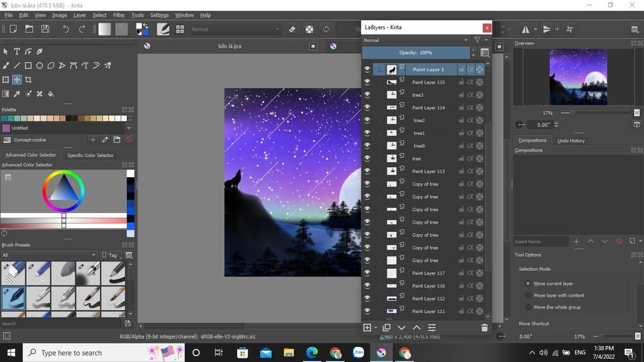Expand the horizontal mirror options arrow

pyautogui.click(x=535, y=29)
